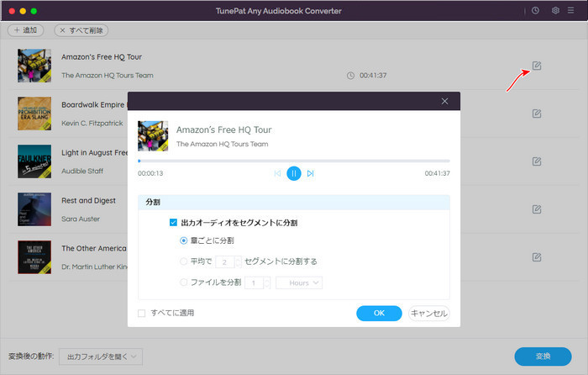Click Faulkner in 5 minutes cover thumbnail
Screen dimensions: 588x375
click(34, 161)
